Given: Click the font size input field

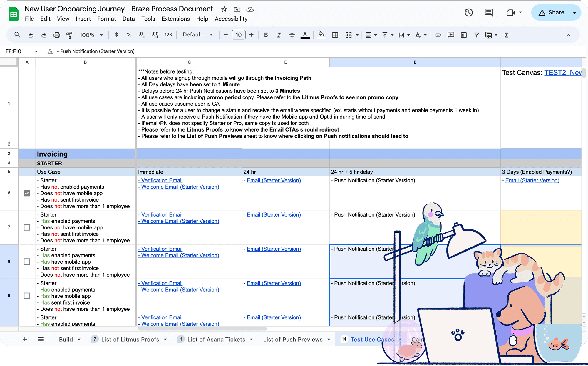Looking at the screenshot, I should (x=238, y=35).
